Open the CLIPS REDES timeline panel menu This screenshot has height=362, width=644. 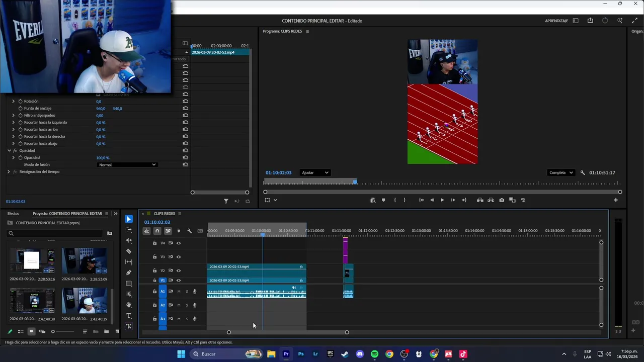click(180, 214)
